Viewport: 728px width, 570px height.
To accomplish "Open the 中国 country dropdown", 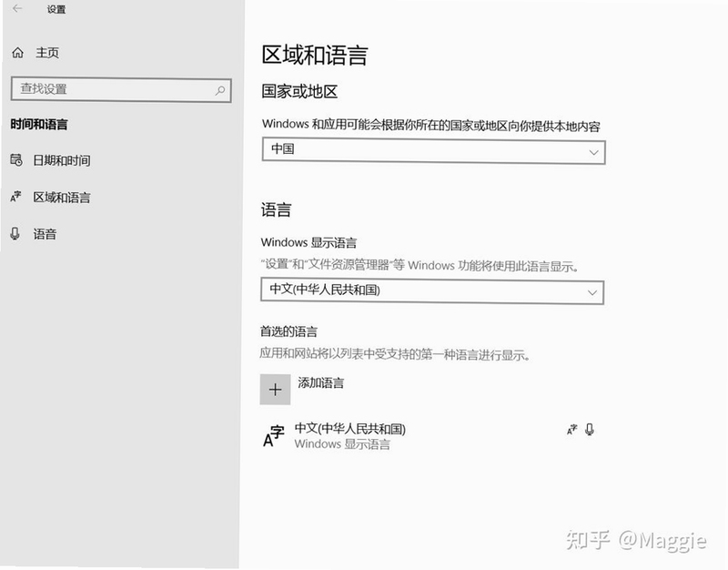I will [x=434, y=150].
